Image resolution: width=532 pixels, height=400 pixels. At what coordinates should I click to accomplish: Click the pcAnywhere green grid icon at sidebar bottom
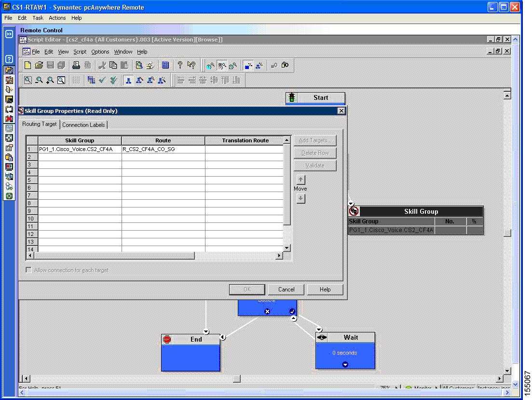tap(9, 196)
